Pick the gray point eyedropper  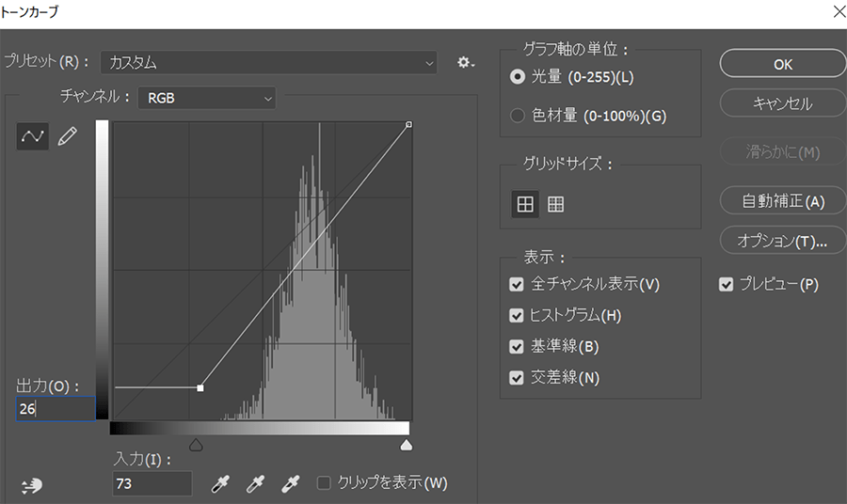[255, 483]
